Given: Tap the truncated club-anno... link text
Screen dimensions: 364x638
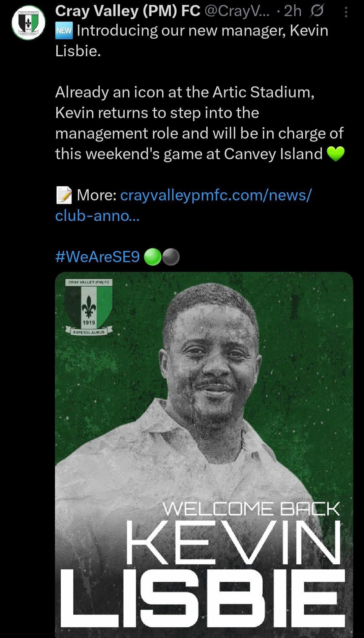Looking at the screenshot, I should tap(97, 216).
